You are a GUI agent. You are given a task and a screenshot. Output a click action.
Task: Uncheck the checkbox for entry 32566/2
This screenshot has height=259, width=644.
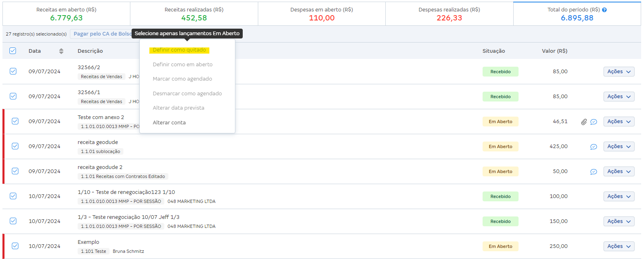[13, 71]
